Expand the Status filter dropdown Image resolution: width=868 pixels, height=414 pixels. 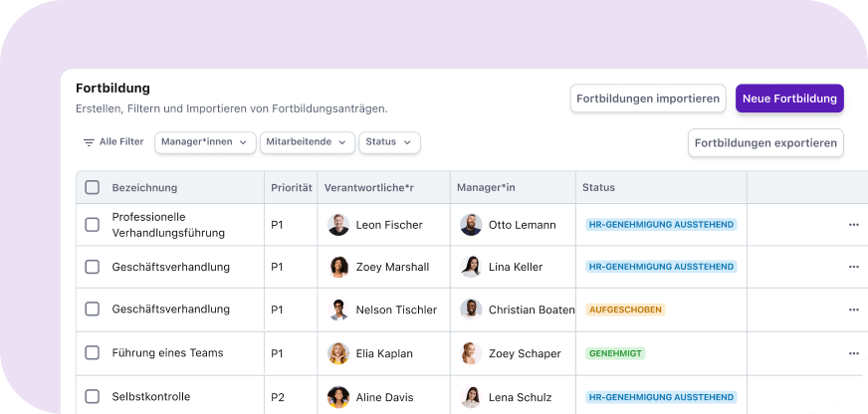click(389, 142)
